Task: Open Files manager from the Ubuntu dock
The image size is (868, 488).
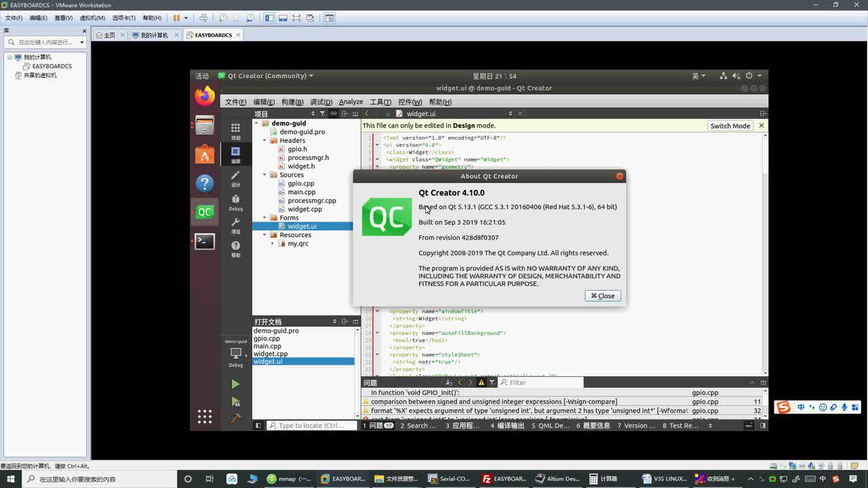Action: (205, 125)
